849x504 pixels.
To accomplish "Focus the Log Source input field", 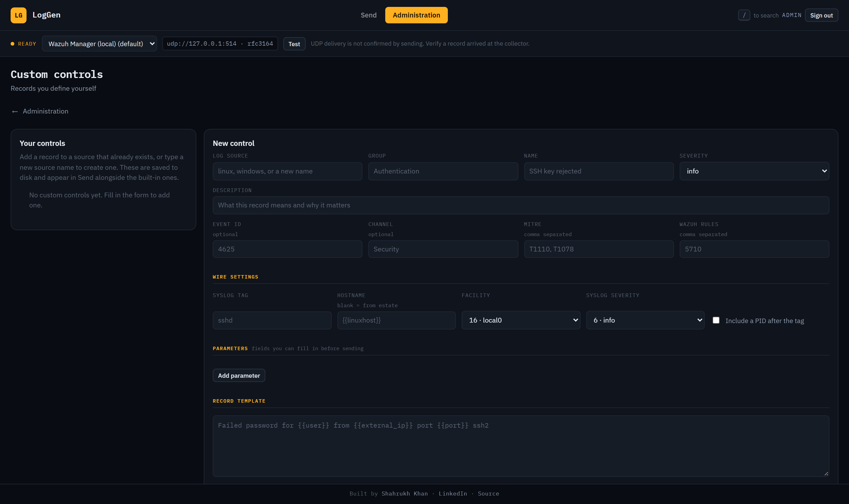I will [x=287, y=171].
